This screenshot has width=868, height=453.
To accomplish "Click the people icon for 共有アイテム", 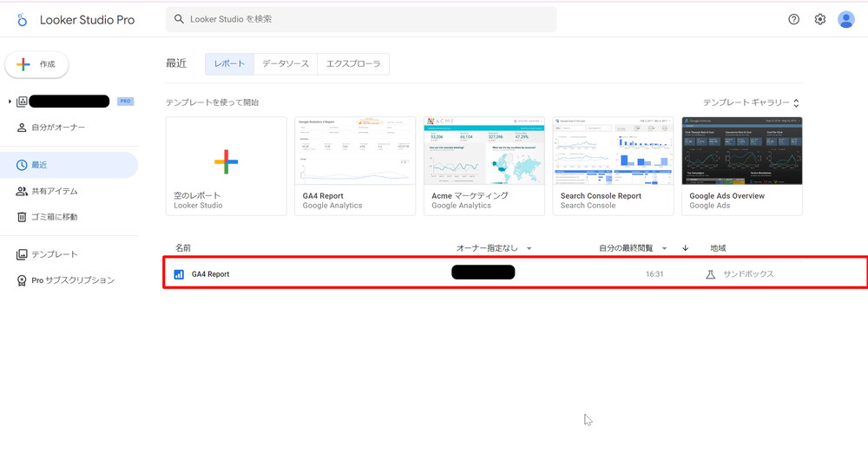I will click(x=22, y=191).
